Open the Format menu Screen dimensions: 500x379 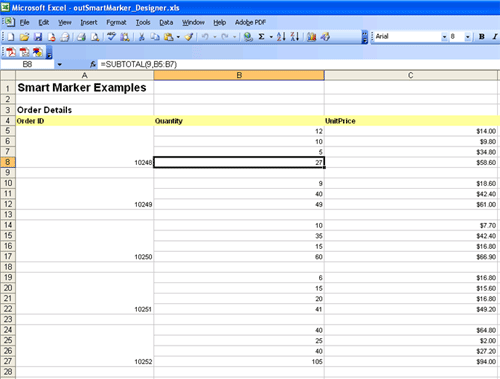116,22
